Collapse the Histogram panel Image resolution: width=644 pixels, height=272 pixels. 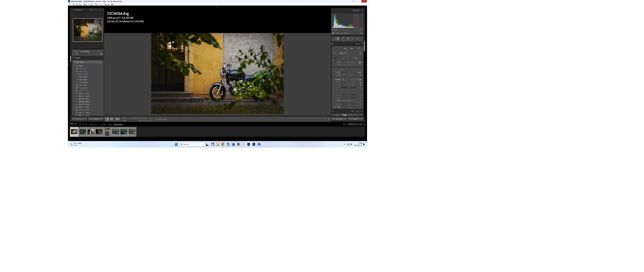tap(362, 10)
